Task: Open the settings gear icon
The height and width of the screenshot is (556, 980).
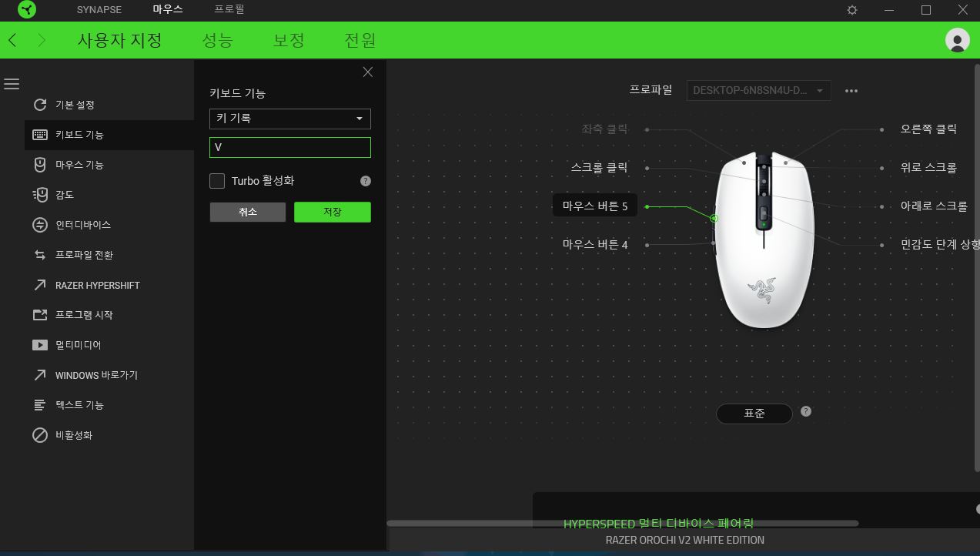Action: coord(852,10)
